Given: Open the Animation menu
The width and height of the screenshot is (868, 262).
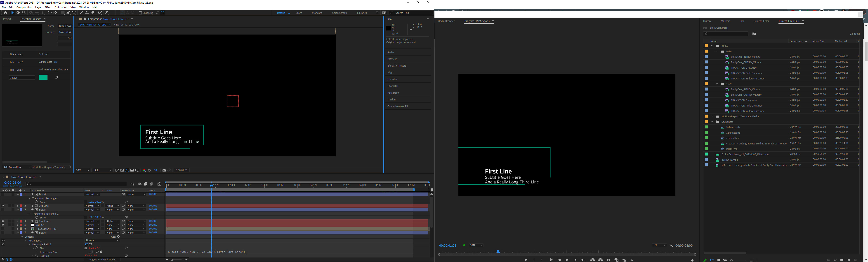Looking at the screenshot, I should click(x=61, y=7).
